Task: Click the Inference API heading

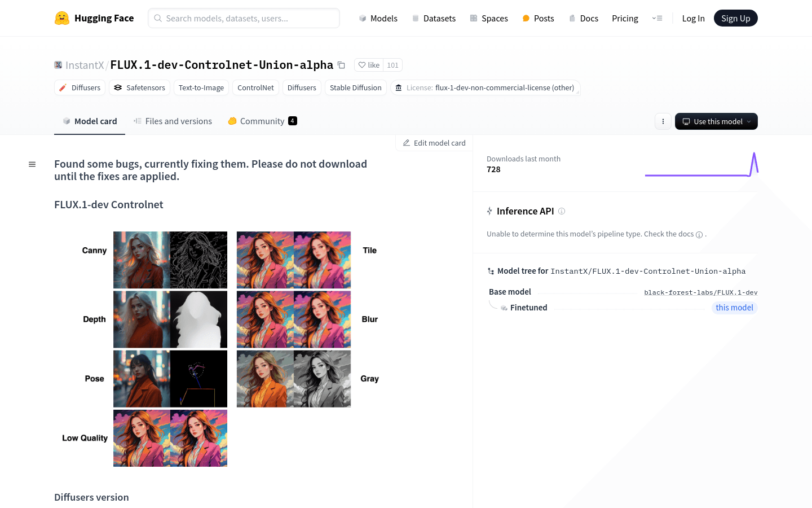Action: [x=526, y=211]
